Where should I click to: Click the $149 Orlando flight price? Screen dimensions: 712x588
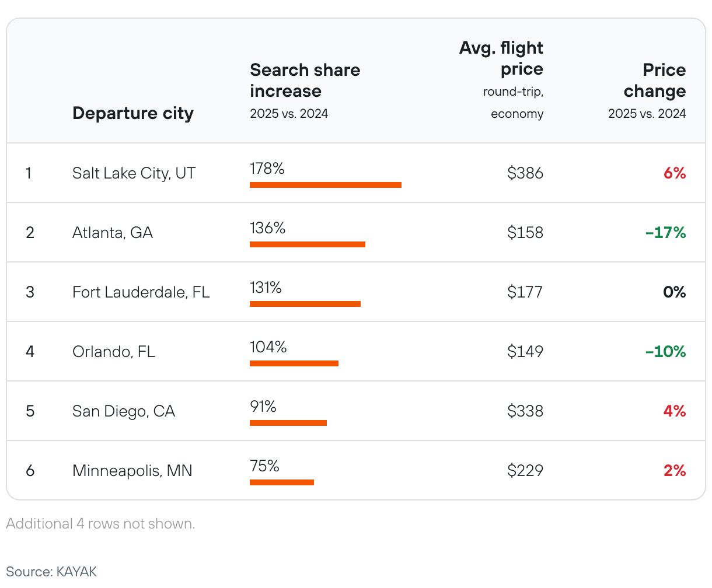[x=525, y=352]
